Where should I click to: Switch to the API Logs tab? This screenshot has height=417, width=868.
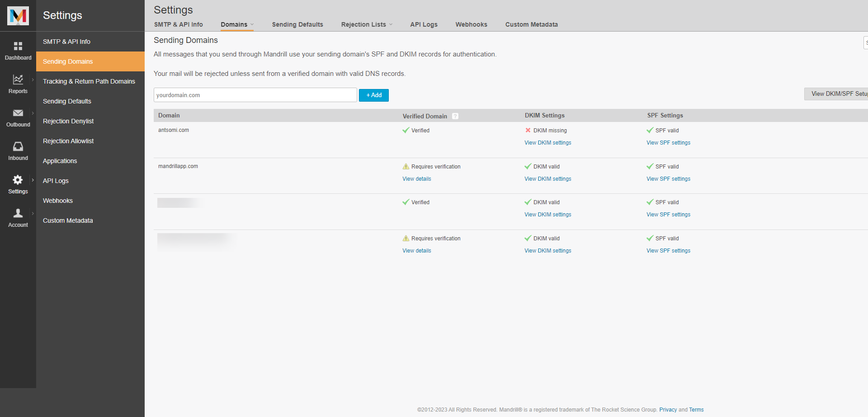click(424, 24)
